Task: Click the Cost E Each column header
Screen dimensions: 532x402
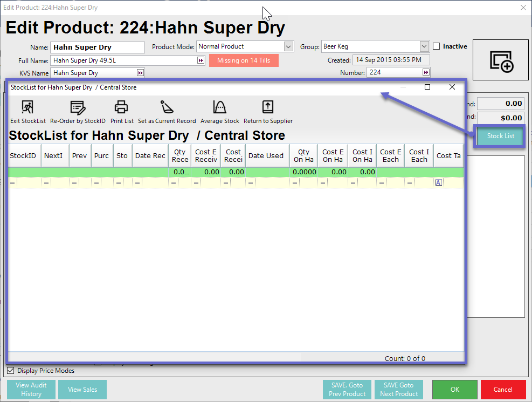Action: [x=391, y=155]
